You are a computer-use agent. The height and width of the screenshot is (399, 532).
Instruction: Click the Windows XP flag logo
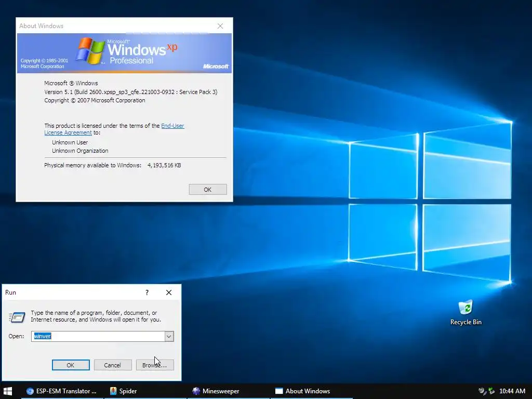pos(90,51)
